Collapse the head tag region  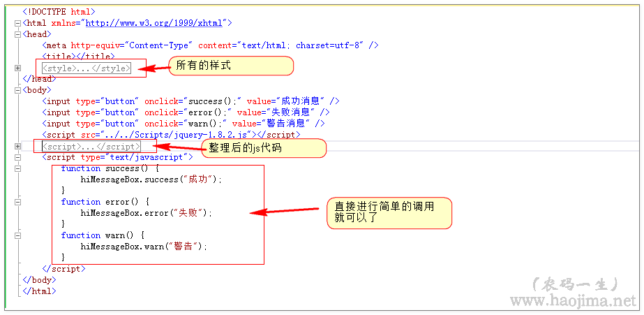[17, 34]
